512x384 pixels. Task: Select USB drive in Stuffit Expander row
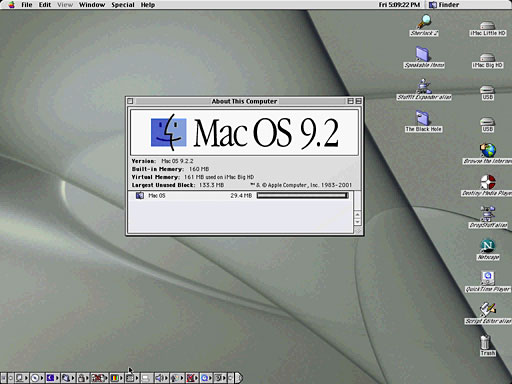coord(487,93)
